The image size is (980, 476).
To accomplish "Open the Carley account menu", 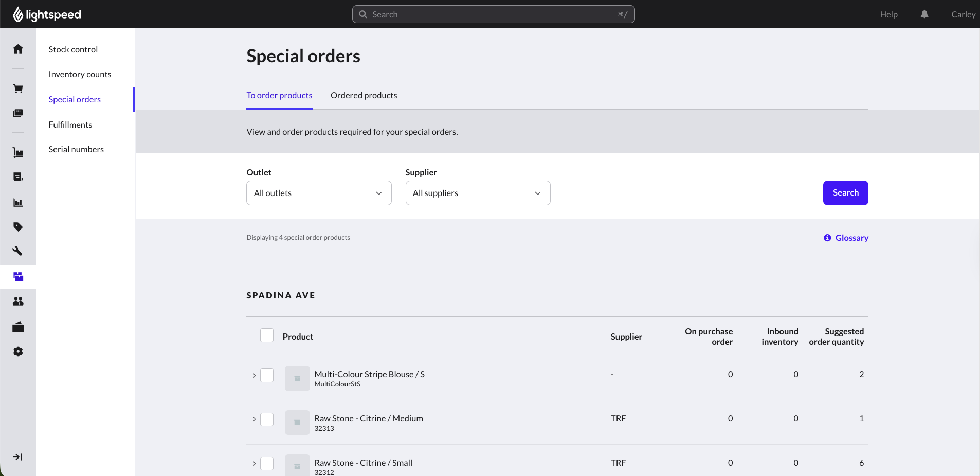I will point(963,14).
